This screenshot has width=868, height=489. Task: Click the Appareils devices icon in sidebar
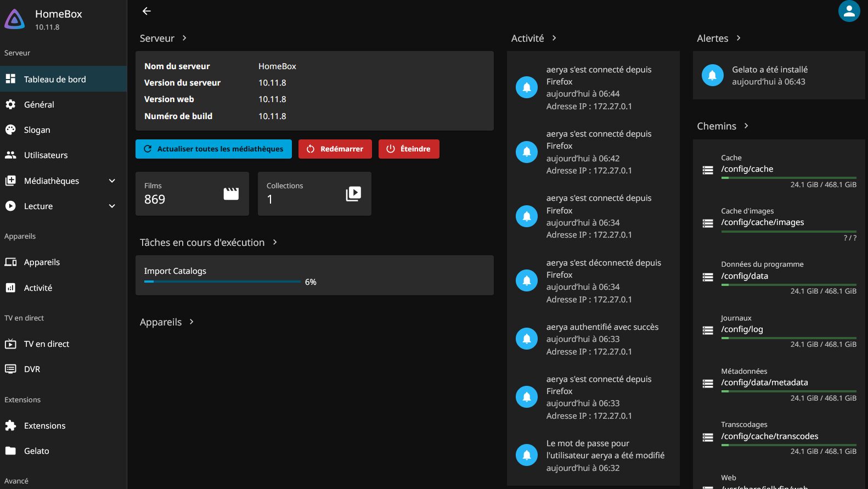(x=10, y=262)
